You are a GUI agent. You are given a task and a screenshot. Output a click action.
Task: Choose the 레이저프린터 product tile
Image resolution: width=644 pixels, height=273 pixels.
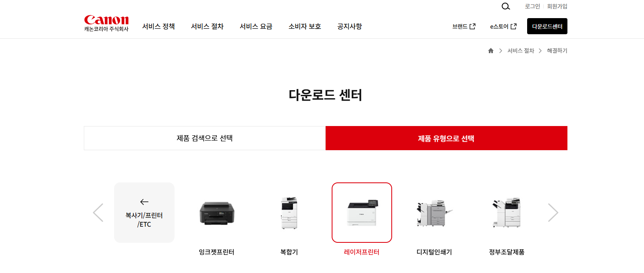pyautogui.click(x=362, y=213)
